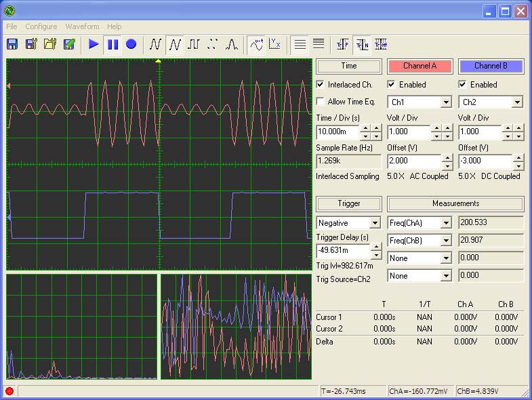The height and width of the screenshot is (400, 532).
Task: Expand the Negative trigger polarity dropdown
Action: 375,223
